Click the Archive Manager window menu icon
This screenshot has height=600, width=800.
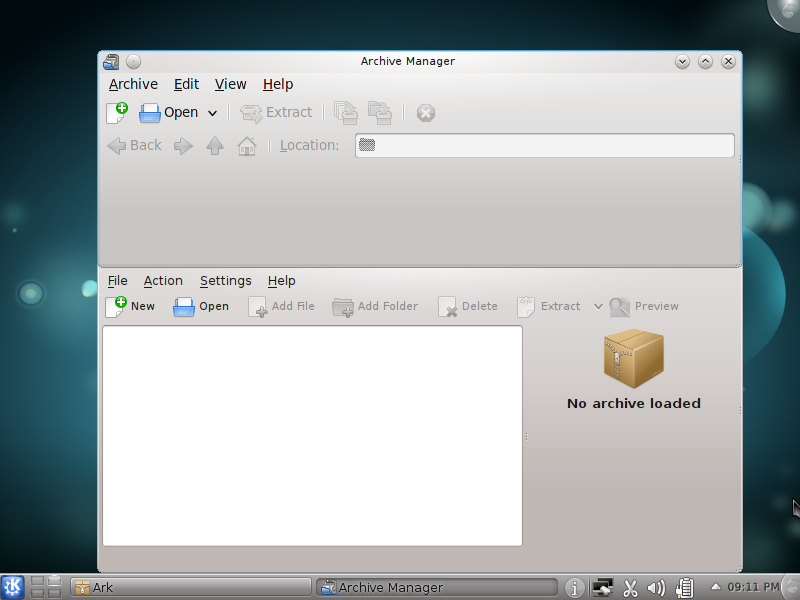[111, 62]
